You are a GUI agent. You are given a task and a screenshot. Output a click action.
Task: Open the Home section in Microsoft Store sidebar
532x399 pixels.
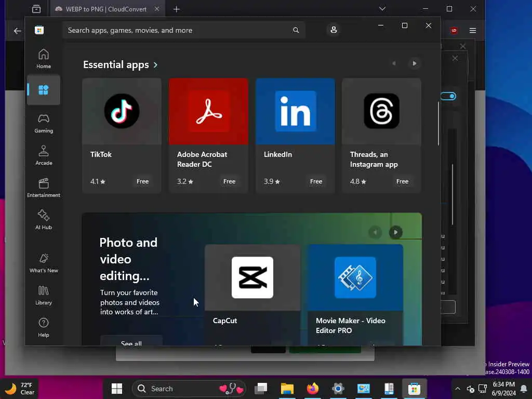[x=44, y=59]
